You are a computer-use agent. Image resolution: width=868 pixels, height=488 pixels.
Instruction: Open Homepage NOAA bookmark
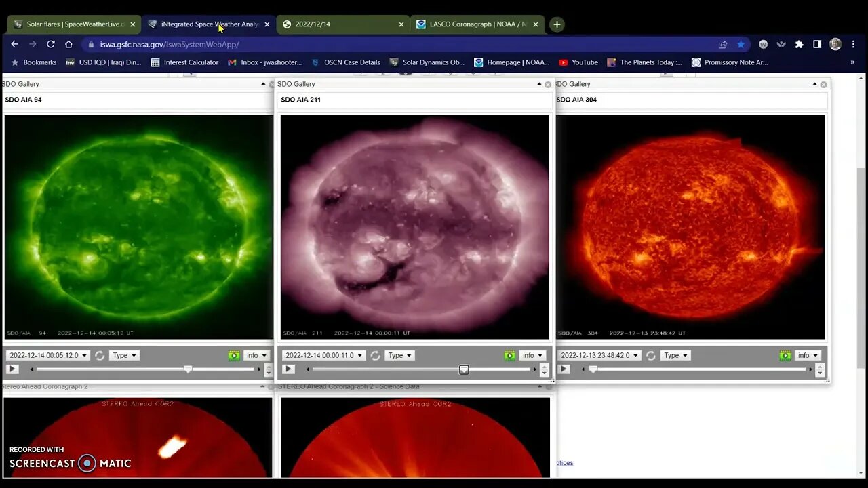[511, 62]
